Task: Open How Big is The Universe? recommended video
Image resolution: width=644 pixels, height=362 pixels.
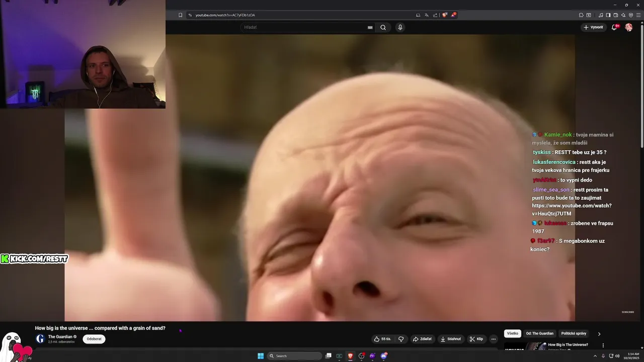Action: pyautogui.click(x=568, y=345)
